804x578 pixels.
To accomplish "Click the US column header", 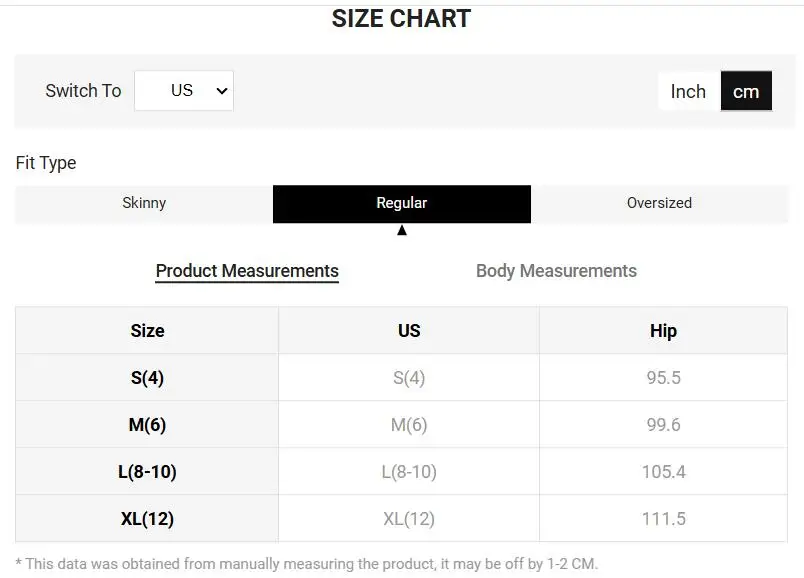I will click(x=409, y=331).
